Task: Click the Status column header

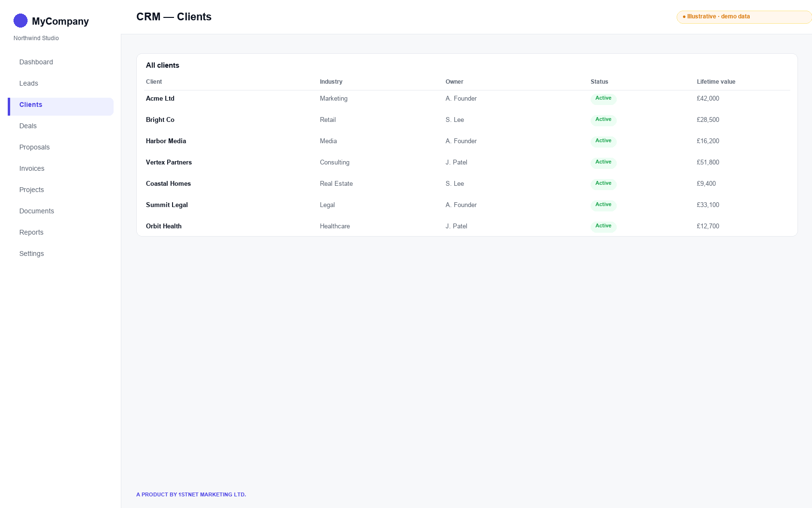Action: [x=599, y=82]
